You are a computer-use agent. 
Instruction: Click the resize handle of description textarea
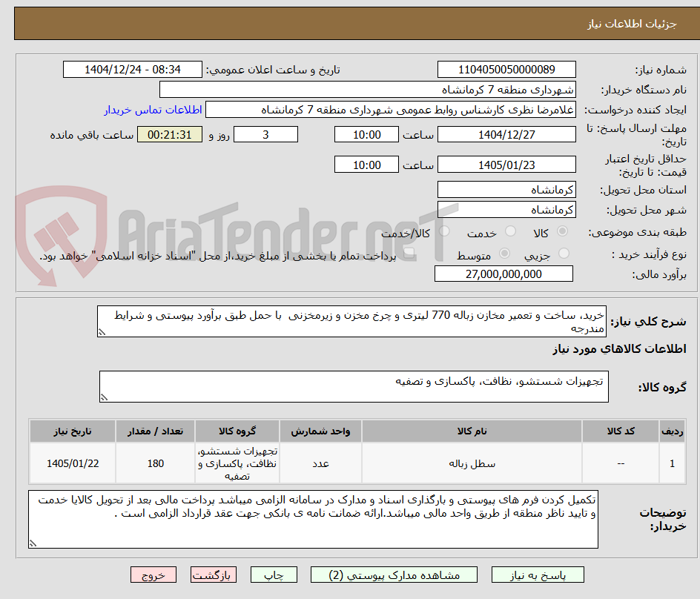[x=102, y=332]
